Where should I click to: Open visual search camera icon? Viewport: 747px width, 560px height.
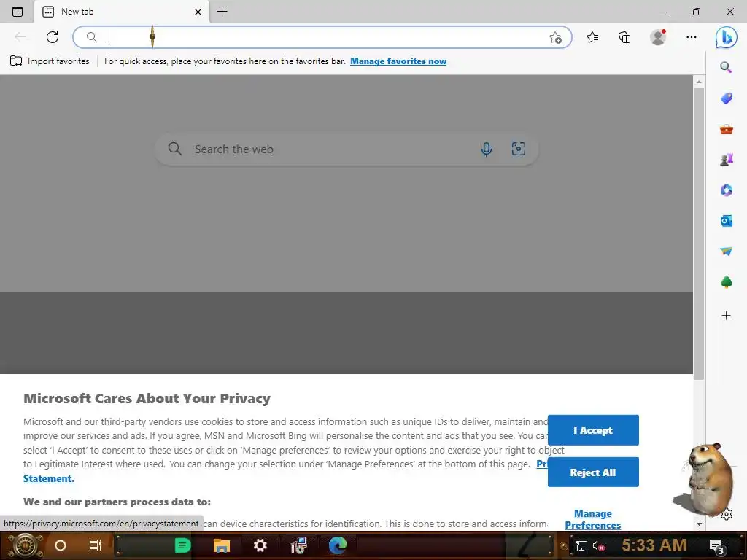tap(519, 149)
